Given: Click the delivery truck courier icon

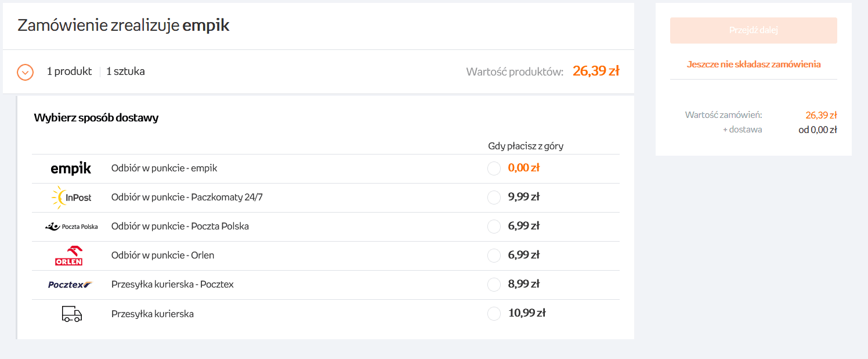Looking at the screenshot, I should (72, 314).
